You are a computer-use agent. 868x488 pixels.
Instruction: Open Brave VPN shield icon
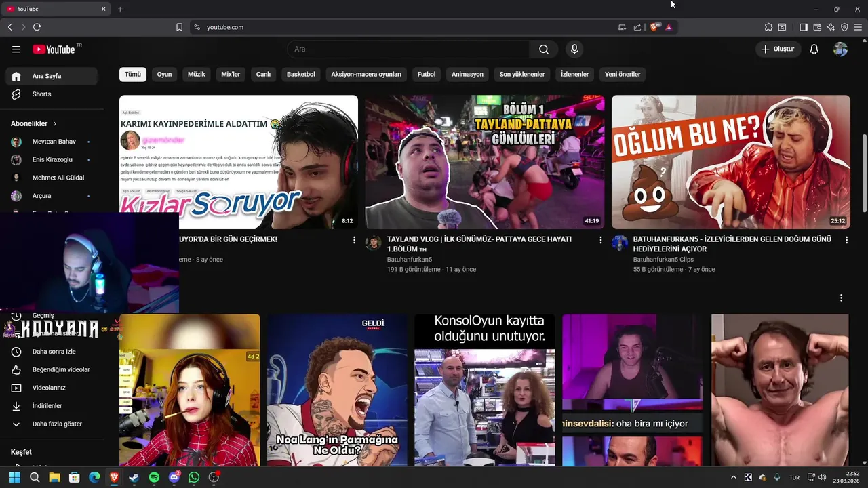point(844,27)
